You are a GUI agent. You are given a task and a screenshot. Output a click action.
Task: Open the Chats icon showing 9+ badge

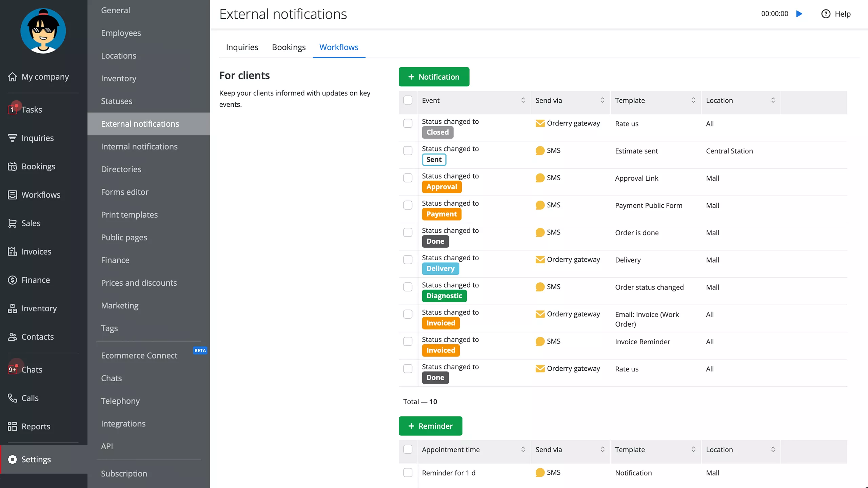[x=12, y=369]
